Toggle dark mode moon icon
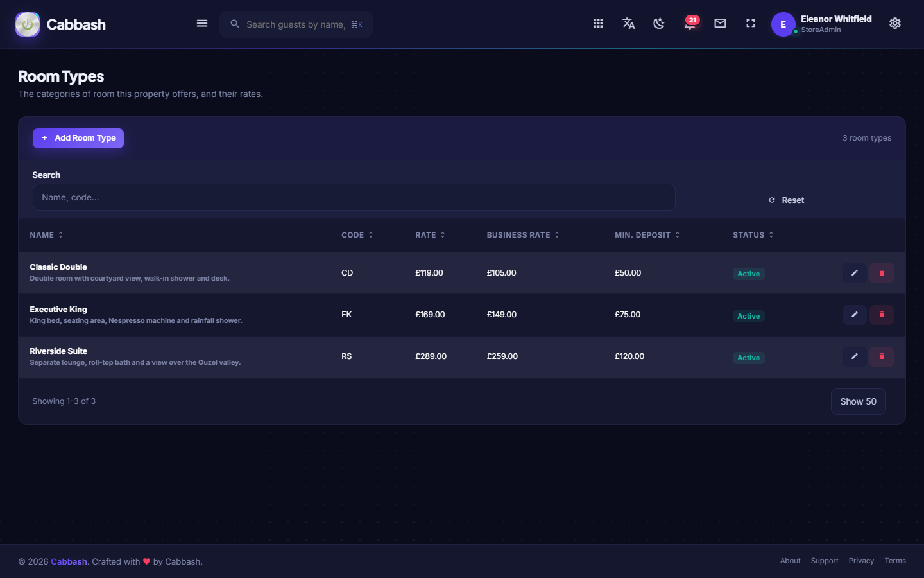Screen dimensions: 924x578 (659, 24)
